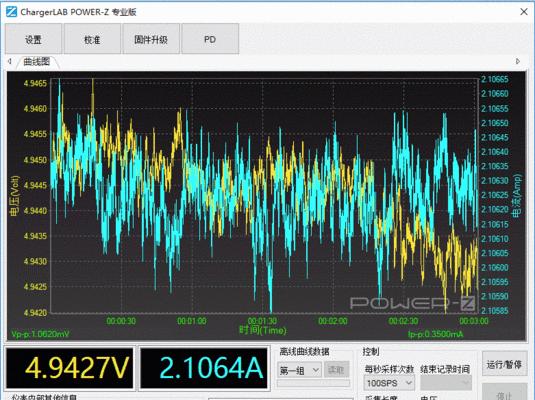
Task: Click the progress bar under 第一组 dropdown
Action: 313,383
